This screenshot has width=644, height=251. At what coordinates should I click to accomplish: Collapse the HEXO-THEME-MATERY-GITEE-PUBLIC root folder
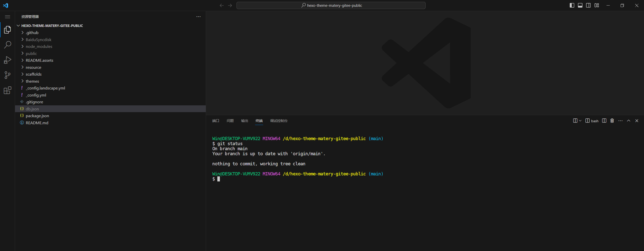pos(110,26)
